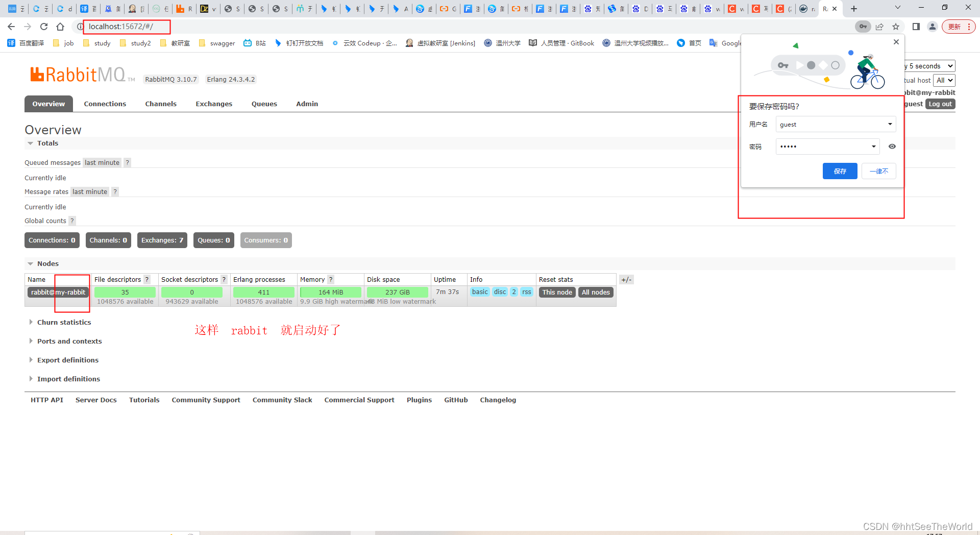The width and height of the screenshot is (980, 535).
Task: Open help for Memory column
Action: pyautogui.click(x=331, y=280)
